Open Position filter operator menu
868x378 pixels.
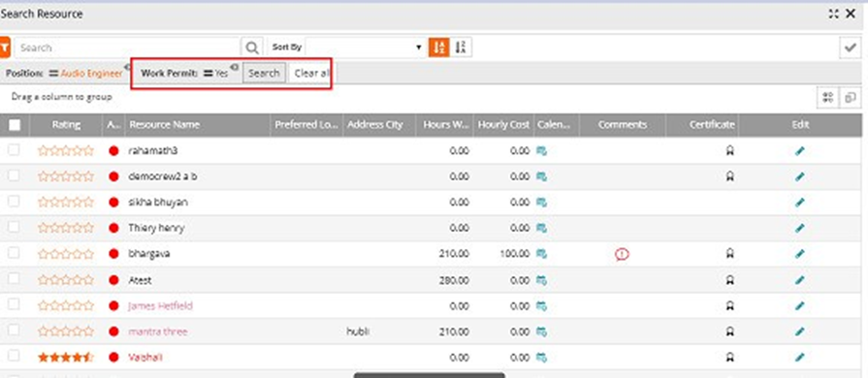click(53, 73)
